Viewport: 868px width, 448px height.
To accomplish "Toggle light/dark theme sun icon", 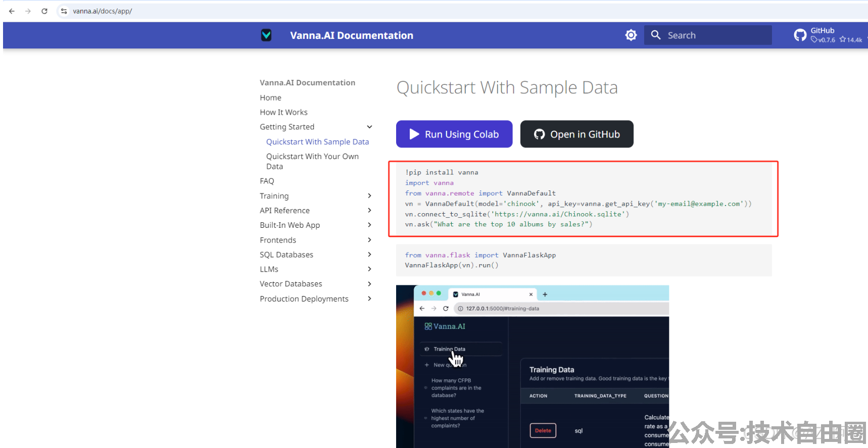I will (x=631, y=35).
